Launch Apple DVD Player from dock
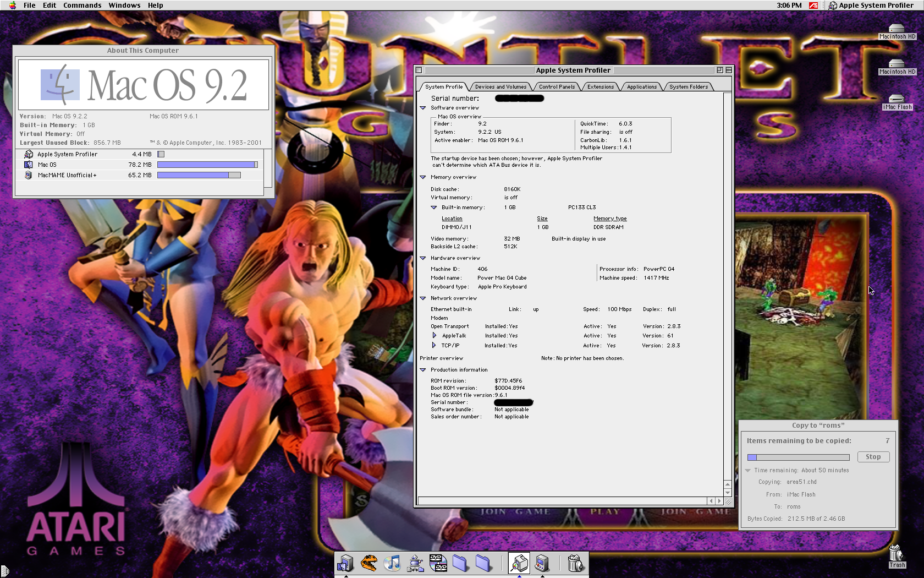 (x=438, y=563)
